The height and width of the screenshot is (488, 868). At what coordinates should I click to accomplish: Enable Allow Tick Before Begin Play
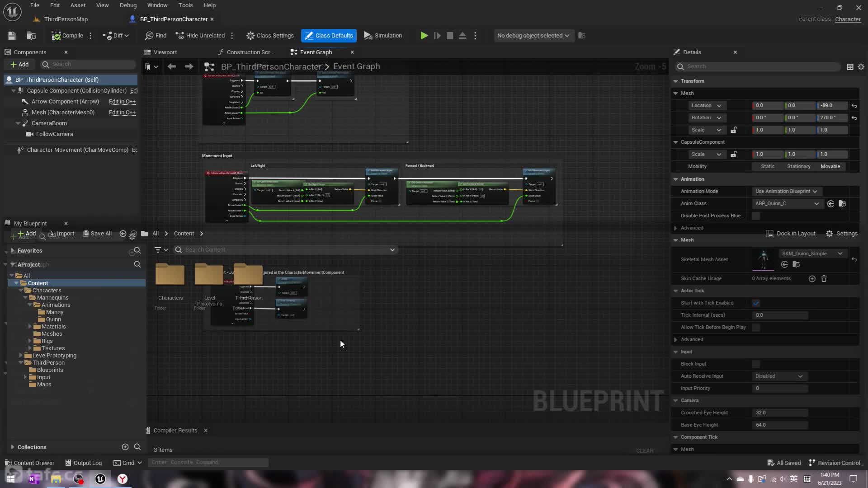tap(756, 328)
